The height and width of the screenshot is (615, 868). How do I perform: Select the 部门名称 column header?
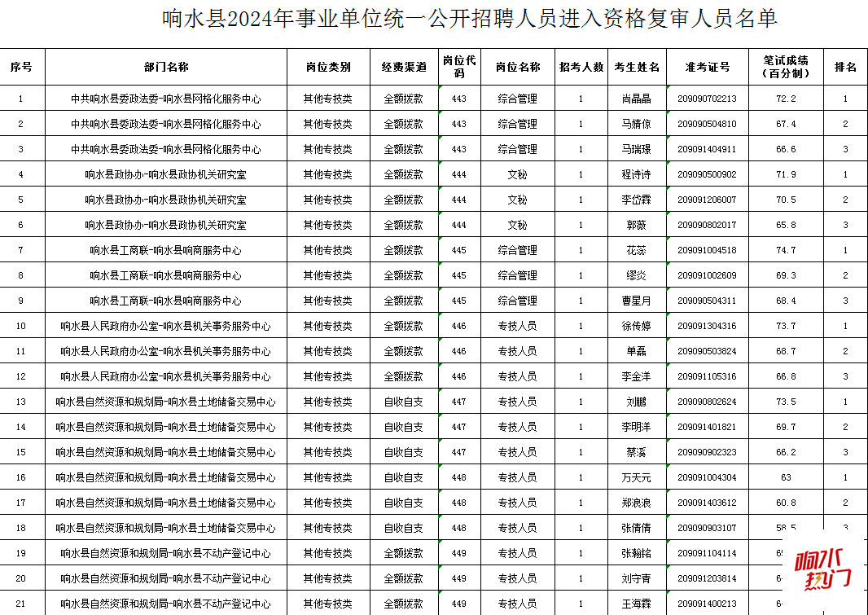[166, 67]
